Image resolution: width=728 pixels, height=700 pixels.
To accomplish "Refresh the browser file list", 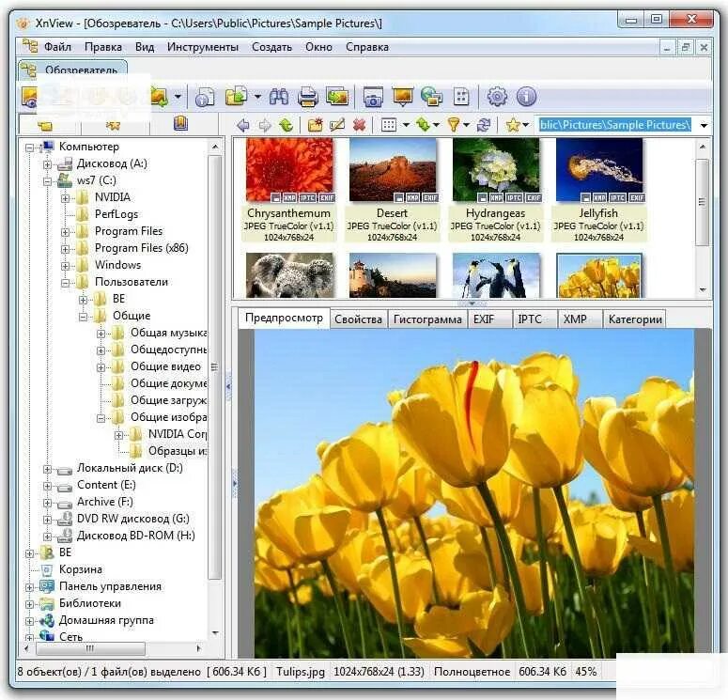I will point(484,125).
